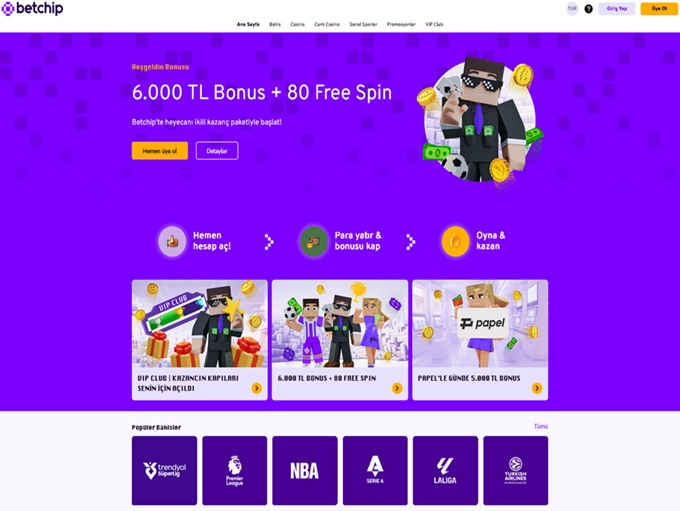Click arrow on Papel'le bonus card
Image resolution: width=680 pixels, height=511 pixels.
tap(537, 388)
